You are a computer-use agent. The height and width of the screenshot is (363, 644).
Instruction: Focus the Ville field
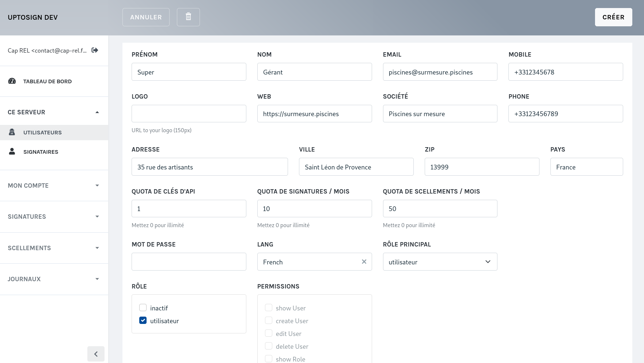[x=356, y=167]
